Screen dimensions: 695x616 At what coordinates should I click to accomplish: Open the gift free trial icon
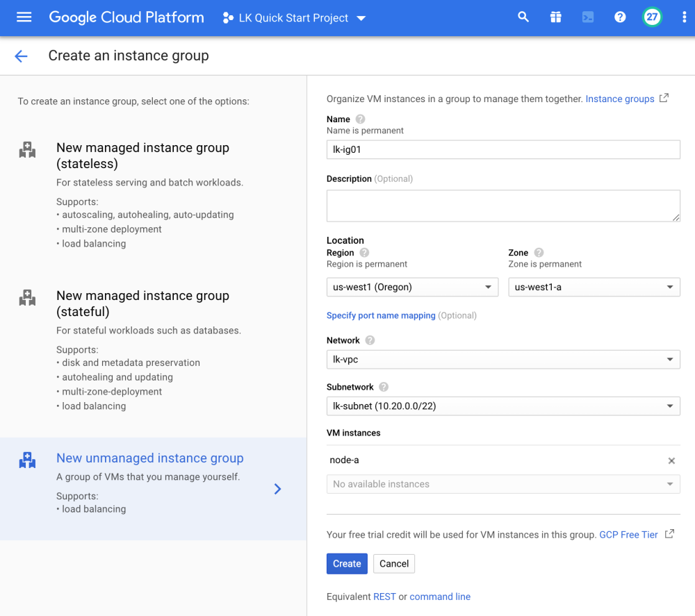[x=555, y=17]
